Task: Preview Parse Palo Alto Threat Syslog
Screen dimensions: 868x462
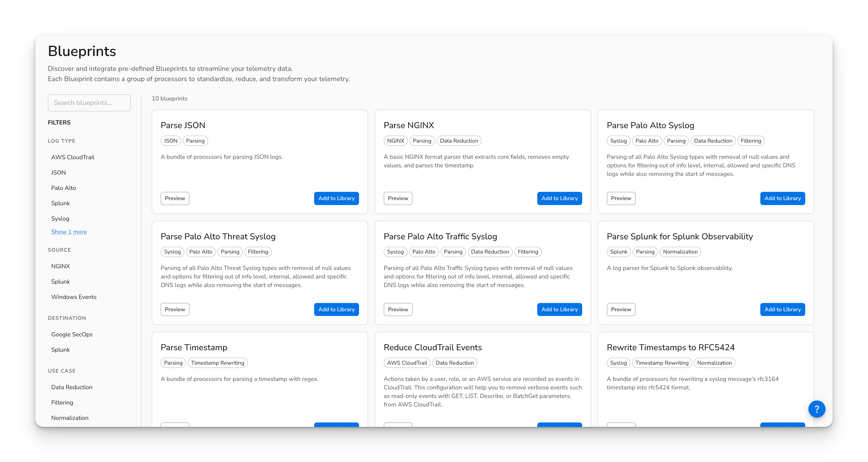Action: (175, 309)
